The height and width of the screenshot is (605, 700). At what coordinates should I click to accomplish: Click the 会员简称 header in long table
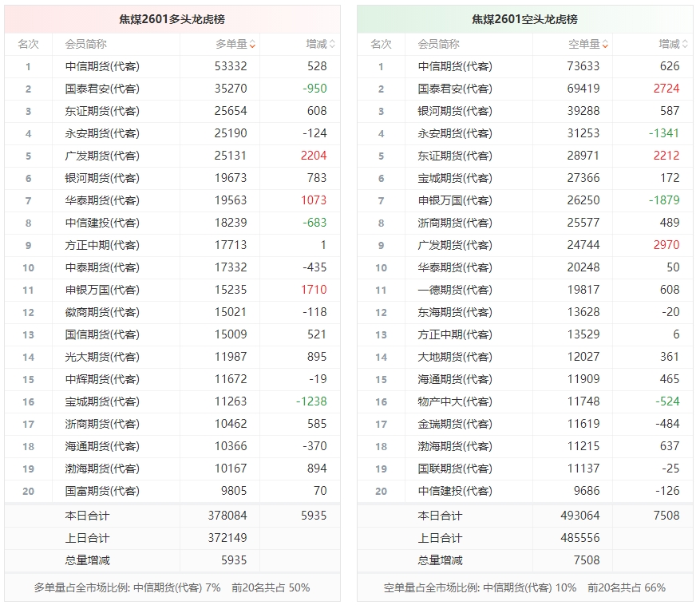(85, 44)
